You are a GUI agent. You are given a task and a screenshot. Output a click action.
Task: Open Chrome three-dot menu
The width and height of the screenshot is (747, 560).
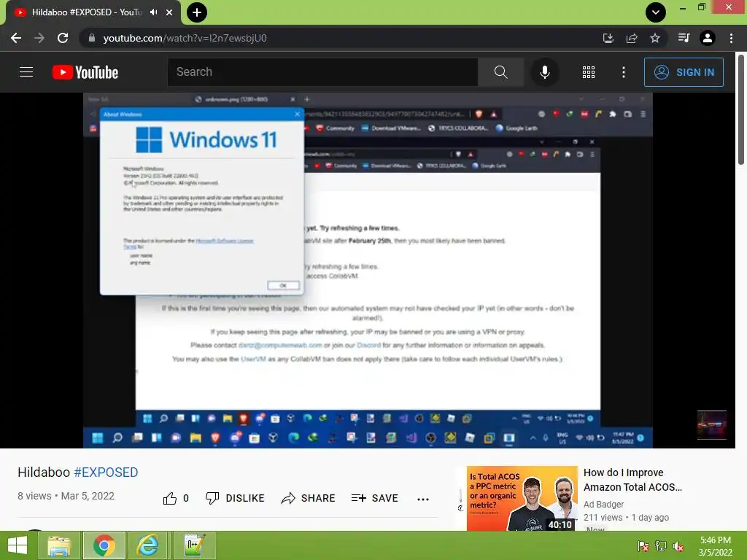coord(731,38)
